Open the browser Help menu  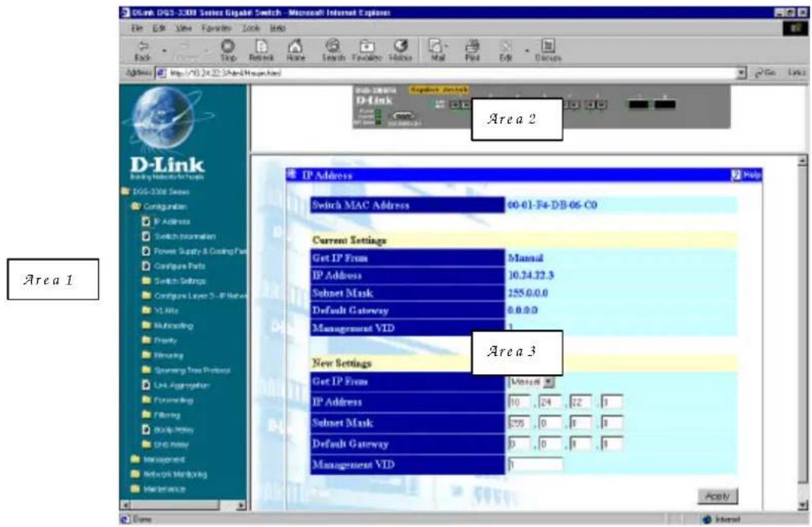pyautogui.click(x=278, y=28)
